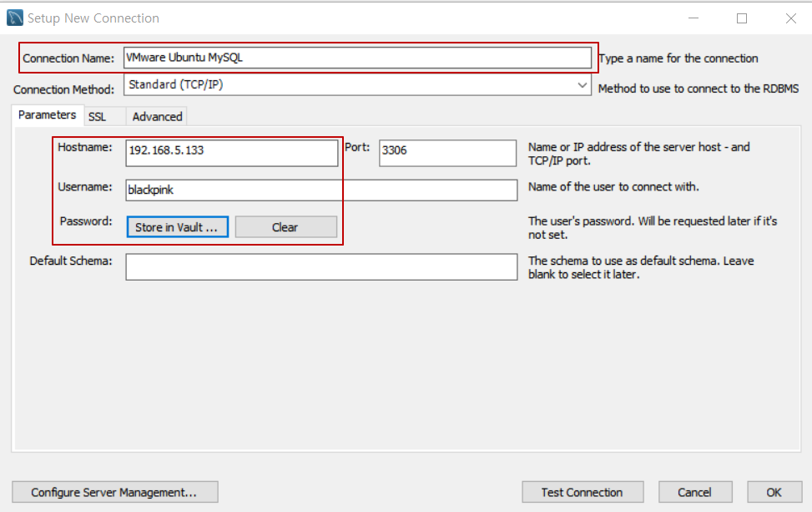Close the Setup New Connection dialog
Viewport: 812px width, 512px height.
point(791,18)
